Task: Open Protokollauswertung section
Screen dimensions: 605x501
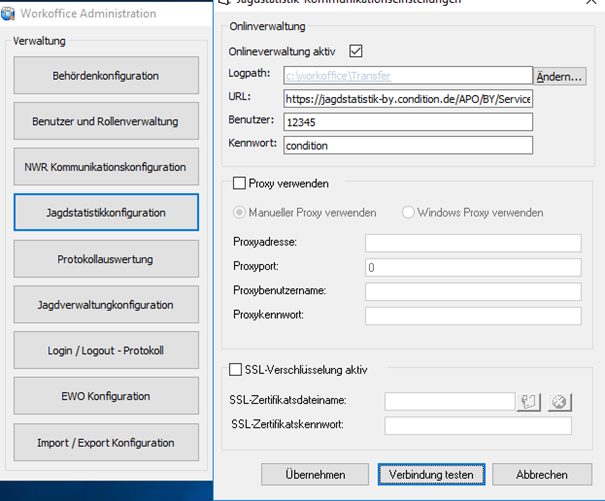Action: (x=105, y=259)
